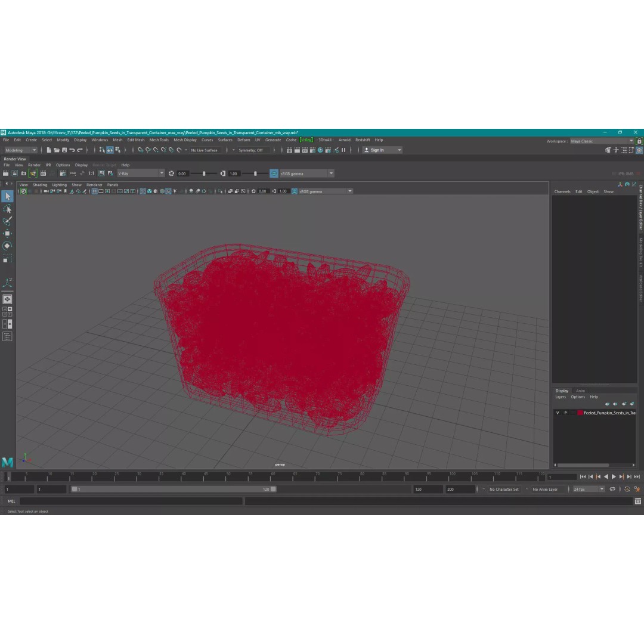The height and width of the screenshot is (644, 644).
Task: Click the New Scene icon
Action: [x=48, y=150]
